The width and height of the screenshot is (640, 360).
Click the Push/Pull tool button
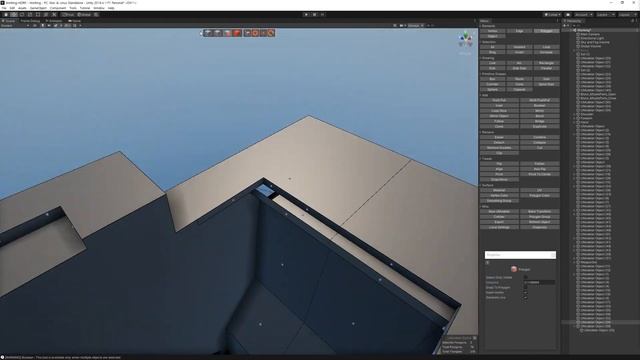499,100
